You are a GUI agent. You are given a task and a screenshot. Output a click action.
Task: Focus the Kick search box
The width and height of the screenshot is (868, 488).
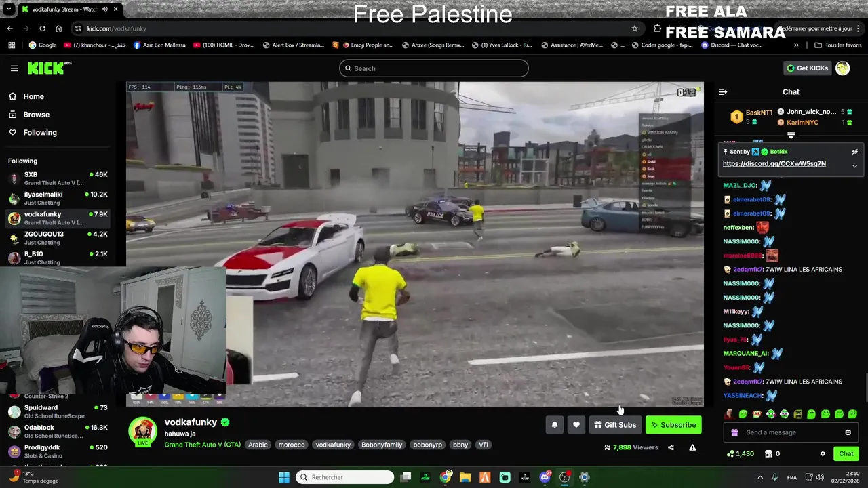(x=434, y=68)
